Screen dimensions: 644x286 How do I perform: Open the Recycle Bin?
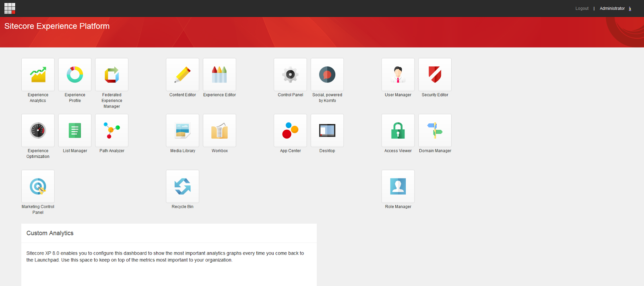point(183,187)
